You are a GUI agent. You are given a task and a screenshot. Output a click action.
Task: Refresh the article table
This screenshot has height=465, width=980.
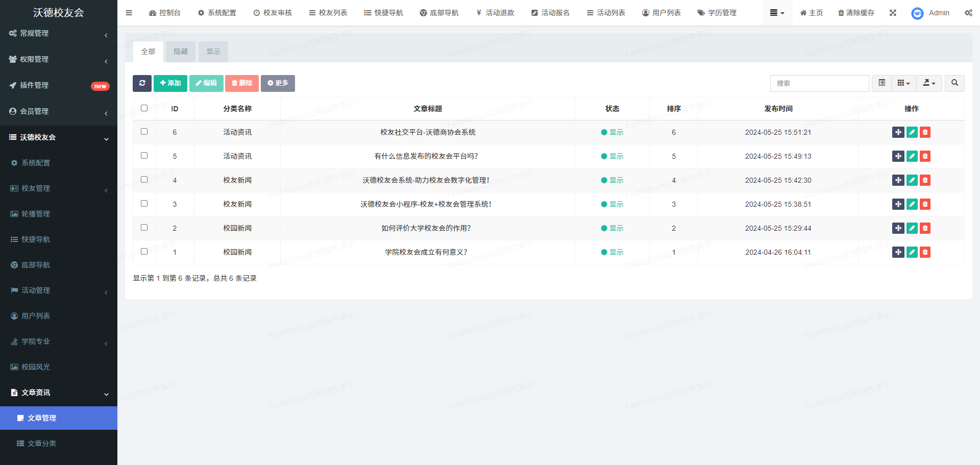(142, 83)
